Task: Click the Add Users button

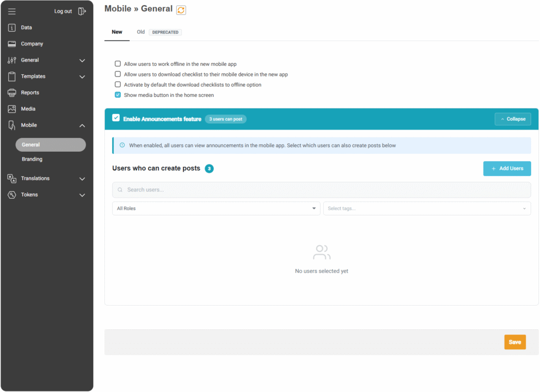Action: (507, 169)
